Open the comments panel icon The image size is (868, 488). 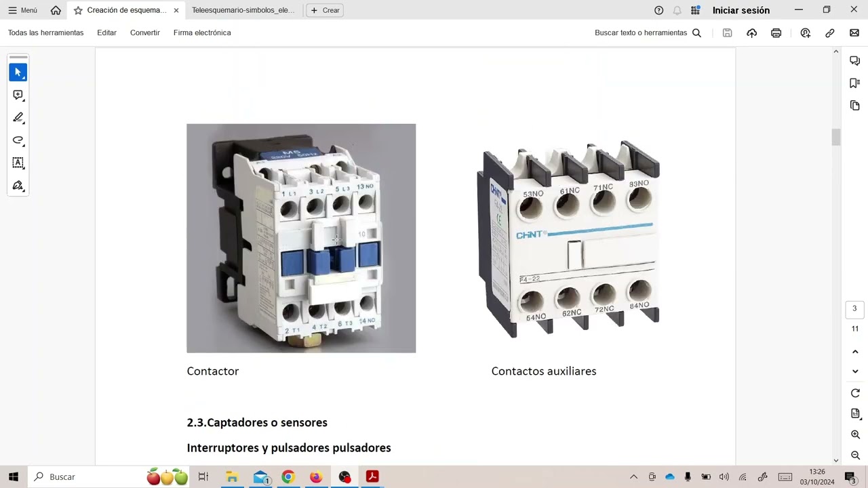[854, 61]
